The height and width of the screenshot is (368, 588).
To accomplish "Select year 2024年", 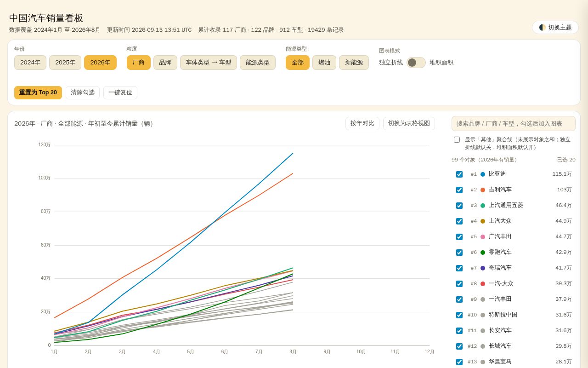I will point(30,63).
